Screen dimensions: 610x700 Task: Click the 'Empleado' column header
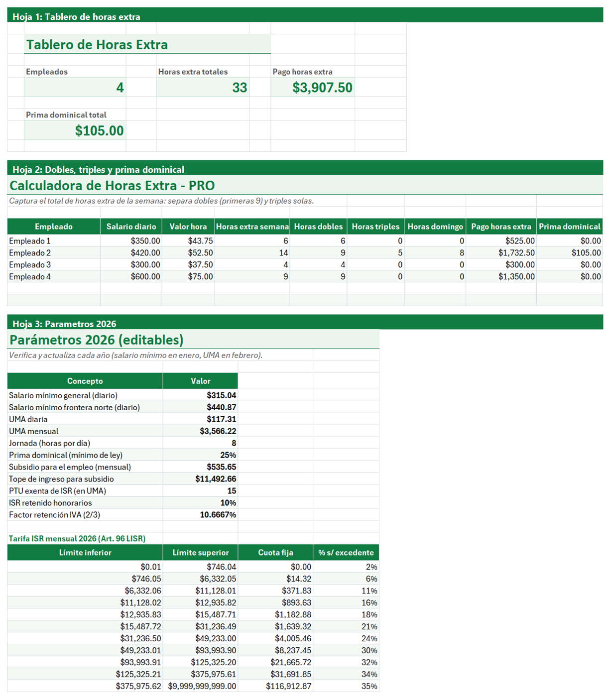click(x=54, y=227)
